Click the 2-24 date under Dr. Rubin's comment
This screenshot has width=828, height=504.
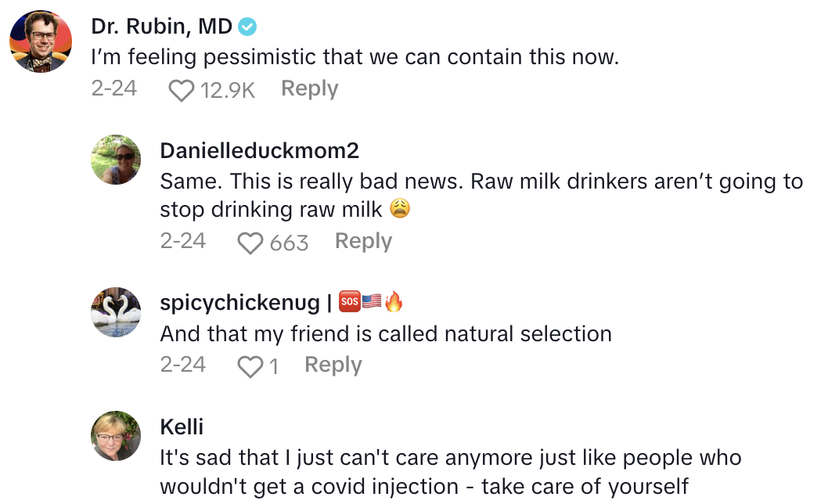coord(113,89)
